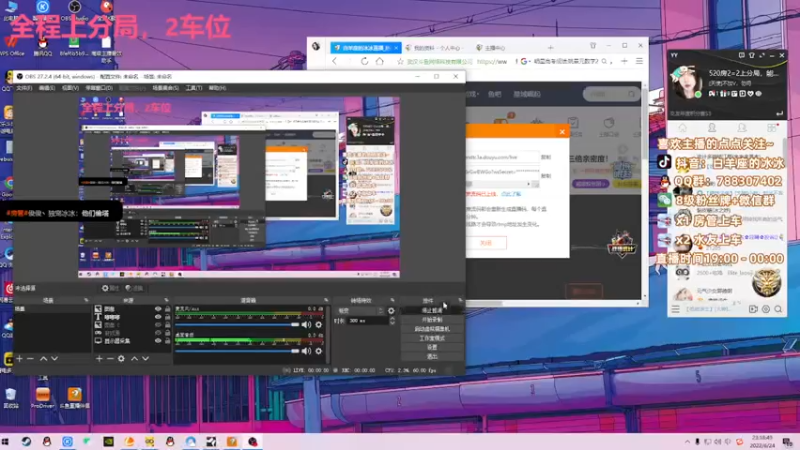Image resolution: width=800 pixels, height=450 pixels.
Task: Enable Studio Mode in OBS controls
Action: 432,338
